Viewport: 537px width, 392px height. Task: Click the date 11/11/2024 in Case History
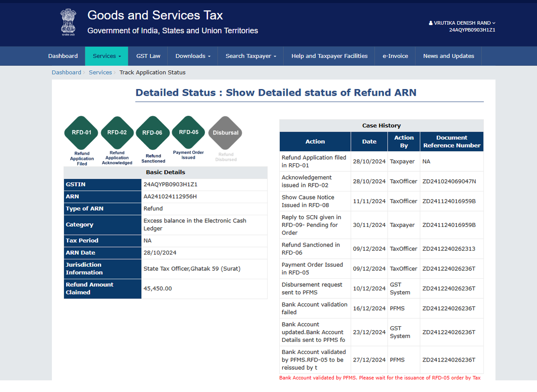pyautogui.click(x=369, y=201)
